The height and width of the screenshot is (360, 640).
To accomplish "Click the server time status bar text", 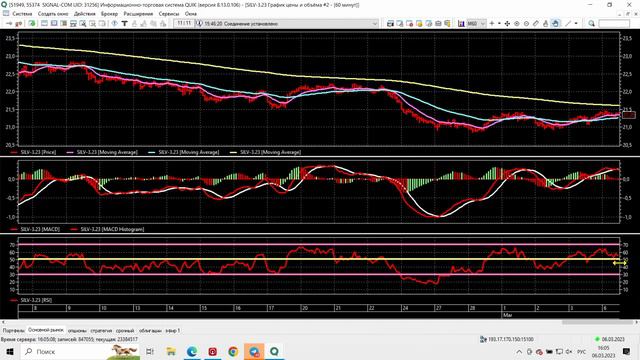I will tap(69, 339).
